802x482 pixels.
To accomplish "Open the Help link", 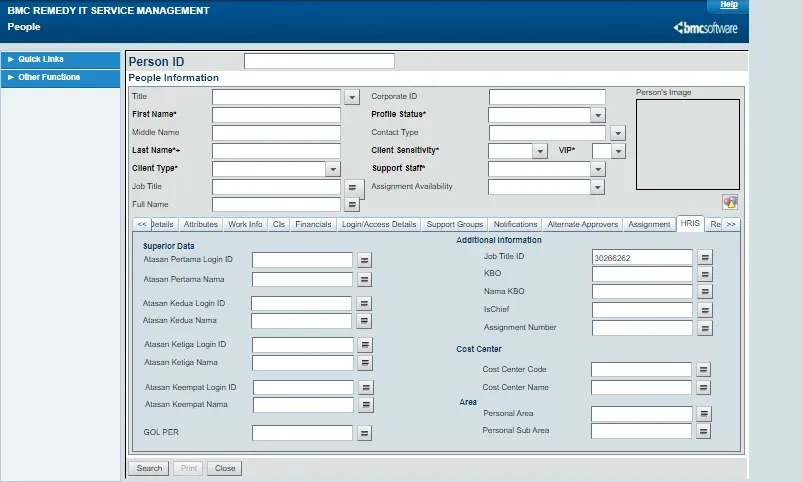I will pos(728,5).
